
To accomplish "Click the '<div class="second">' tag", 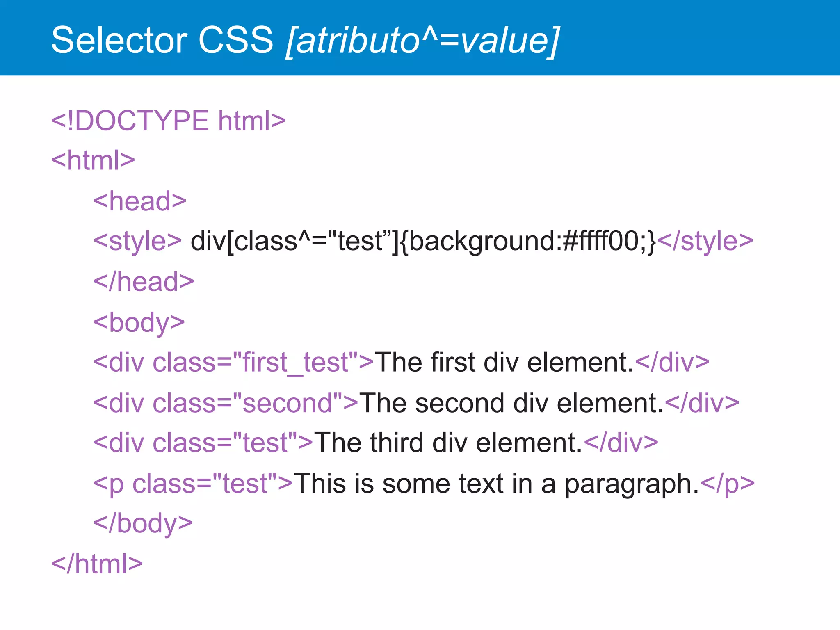I will [226, 403].
